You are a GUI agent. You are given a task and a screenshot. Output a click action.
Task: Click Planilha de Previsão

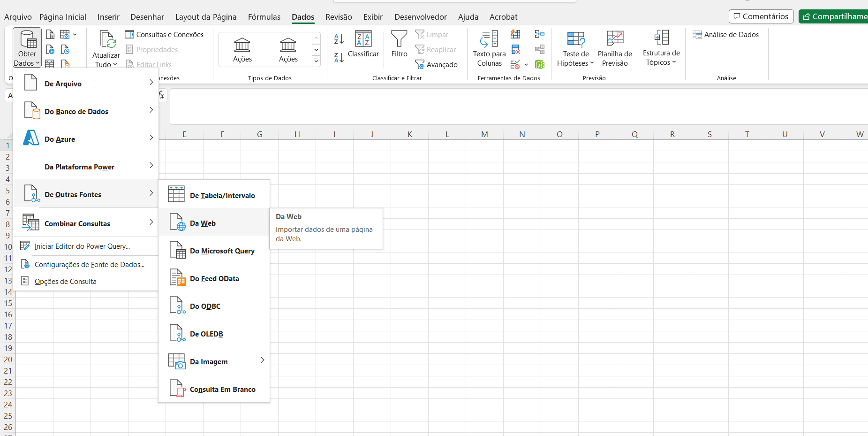(x=615, y=49)
